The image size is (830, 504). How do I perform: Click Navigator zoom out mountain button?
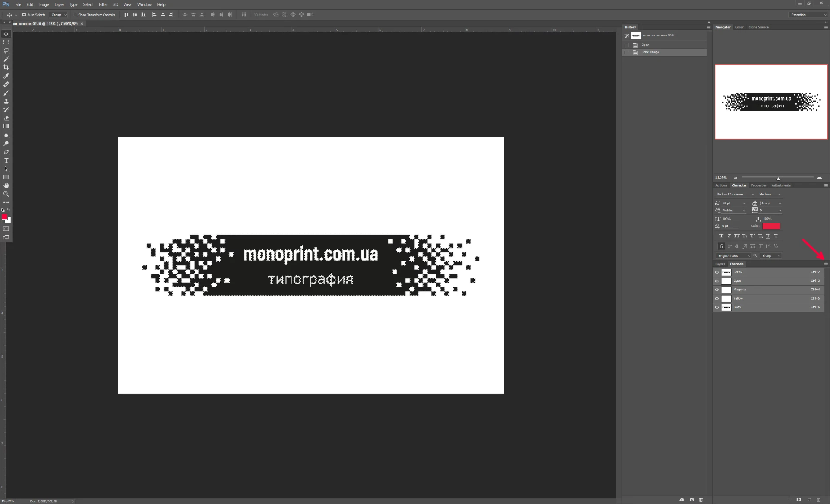pos(735,178)
